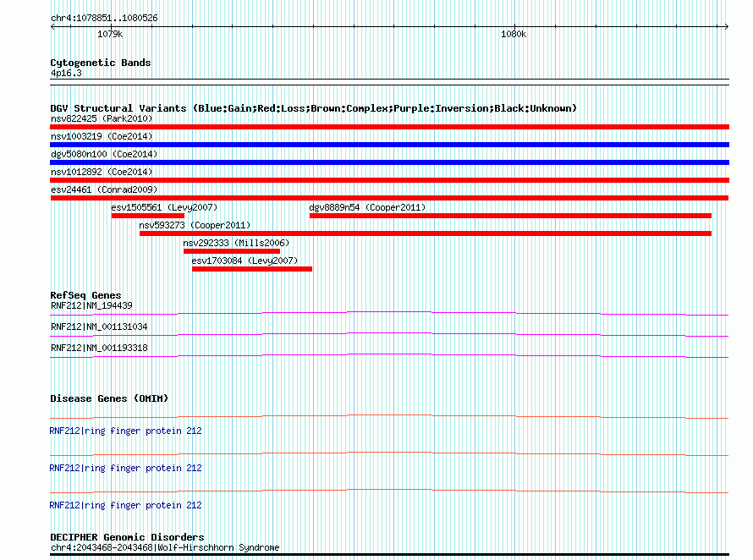The width and height of the screenshot is (753, 560).
Task: Click the 1080k ruler label
Action: [514, 34]
